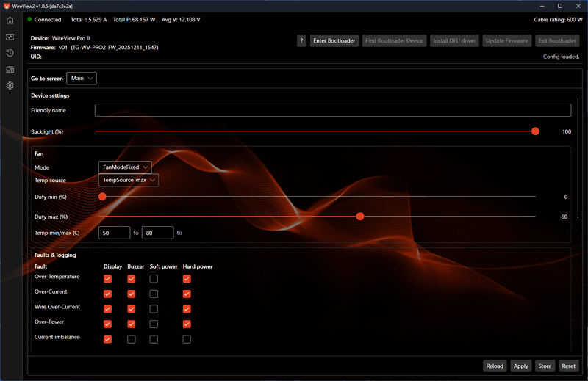Open the Home sidebar icon
588x381 pixels.
click(x=10, y=21)
